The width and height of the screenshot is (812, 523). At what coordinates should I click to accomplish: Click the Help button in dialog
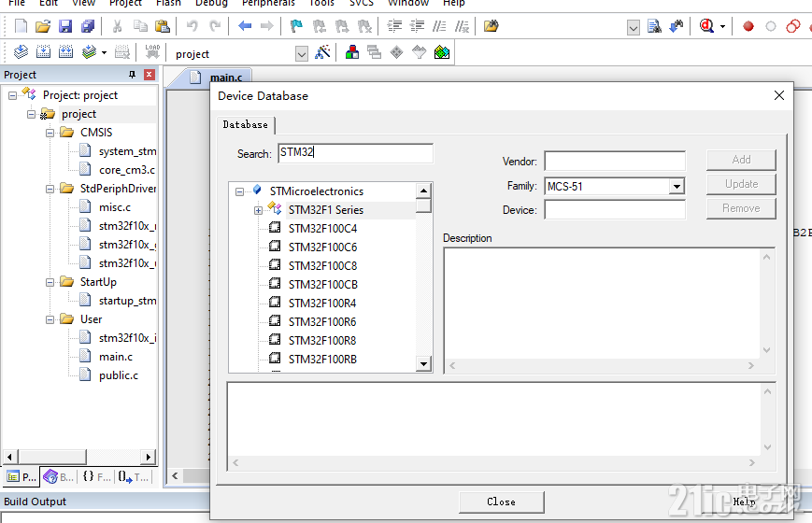[x=744, y=502]
